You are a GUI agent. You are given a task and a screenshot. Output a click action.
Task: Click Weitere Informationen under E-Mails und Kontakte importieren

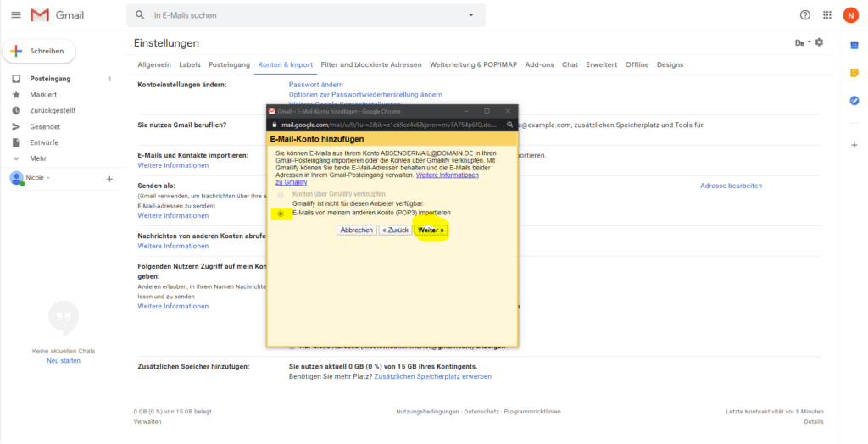[173, 165]
